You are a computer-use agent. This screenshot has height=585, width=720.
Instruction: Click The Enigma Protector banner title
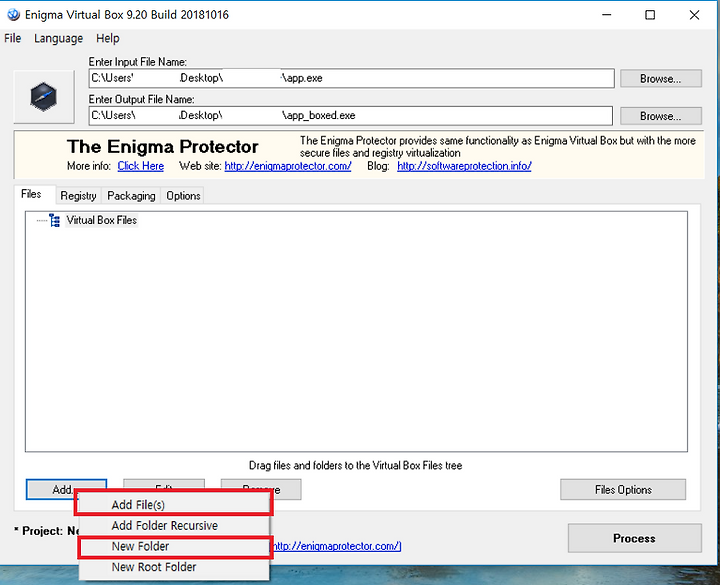163,147
